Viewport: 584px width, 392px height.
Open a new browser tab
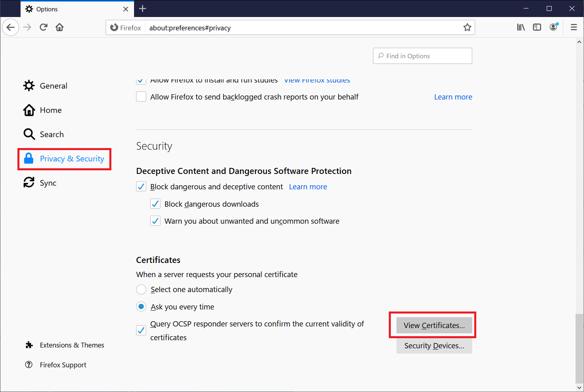click(142, 8)
